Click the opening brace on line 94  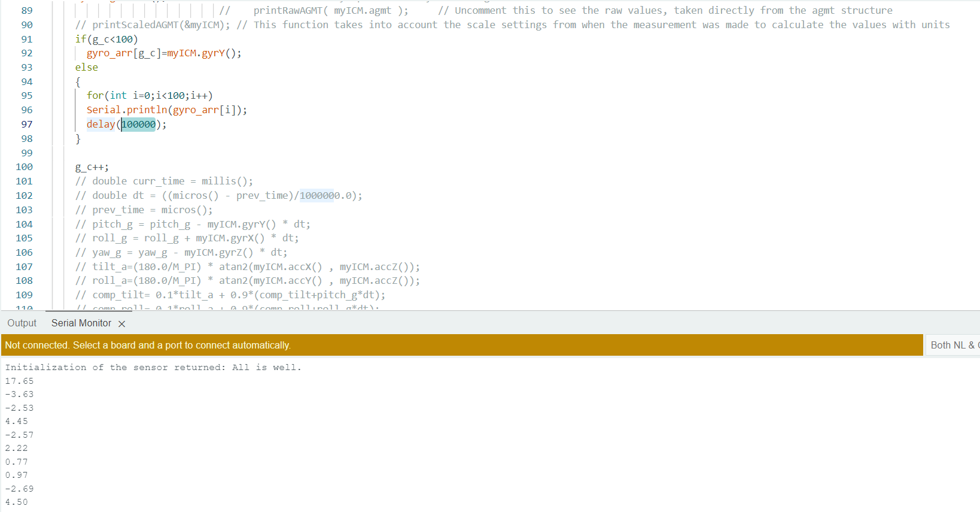click(x=78, y=82)
